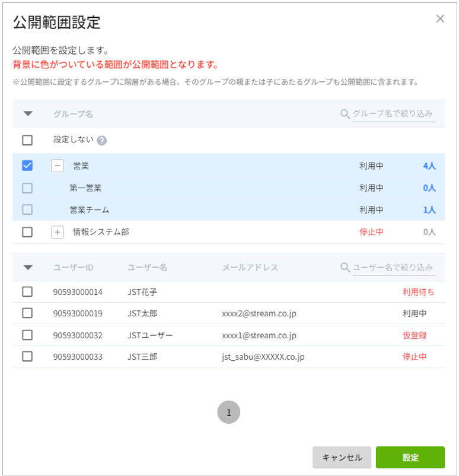Click the 4人 count for 営業
The height and width of the screenshot is (476, 459).
point(429,166)
